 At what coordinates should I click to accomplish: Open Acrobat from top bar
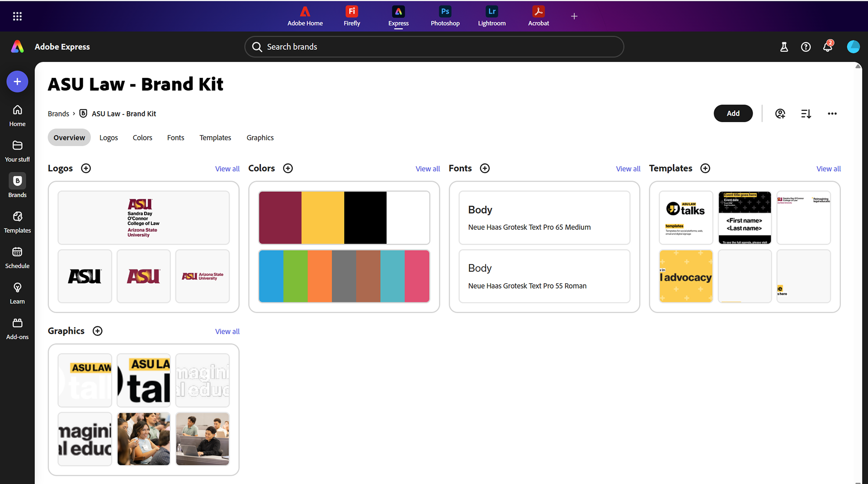point(538,16)
